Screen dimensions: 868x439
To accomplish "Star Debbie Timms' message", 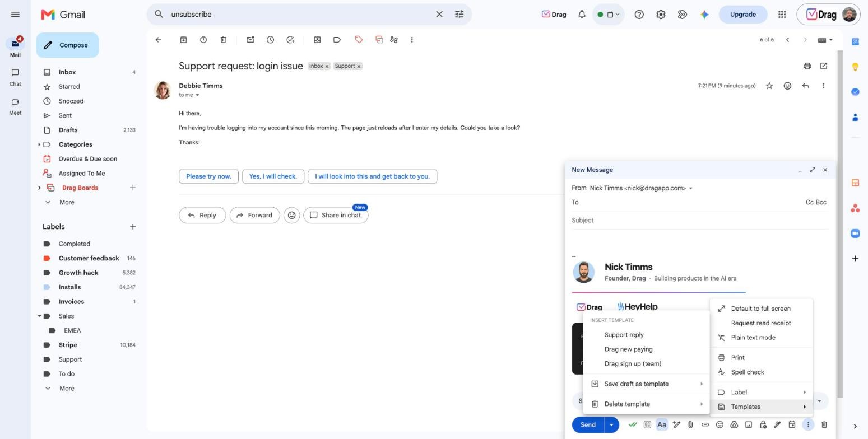I will 769,86.
